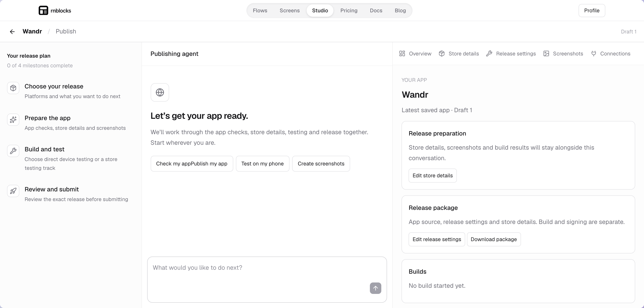Click the sparkles icon beside Prepare the app
Image resolution: width=644 pixels, height=308 pixels.
(x=13, y=120)
